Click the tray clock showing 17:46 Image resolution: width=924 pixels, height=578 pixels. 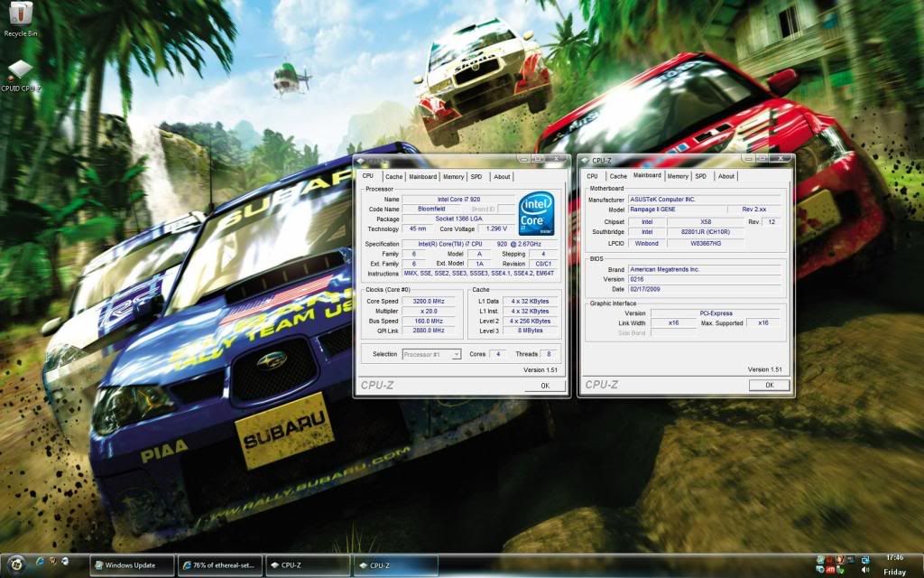pyautogui.click(x=894, y=557)
